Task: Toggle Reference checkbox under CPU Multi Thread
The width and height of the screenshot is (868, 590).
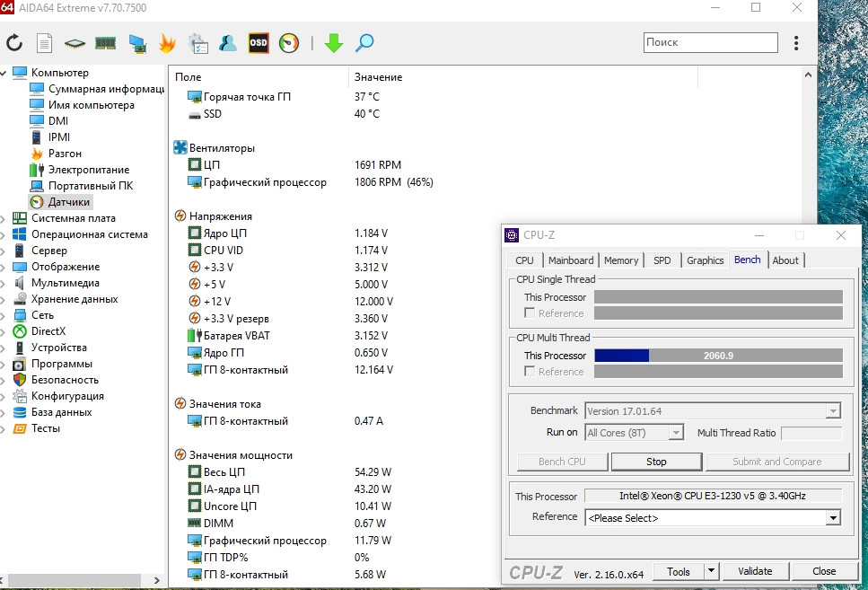Action: point(530,371)
